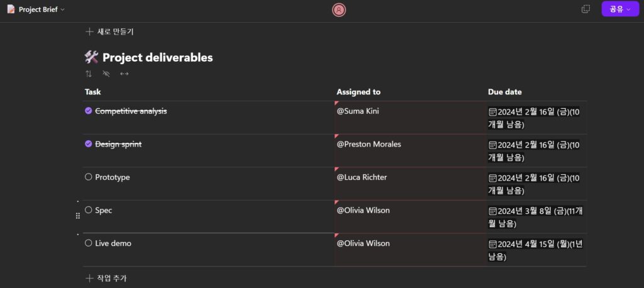Click the sort arrows icon under Project deliverables

coord(89,74)
